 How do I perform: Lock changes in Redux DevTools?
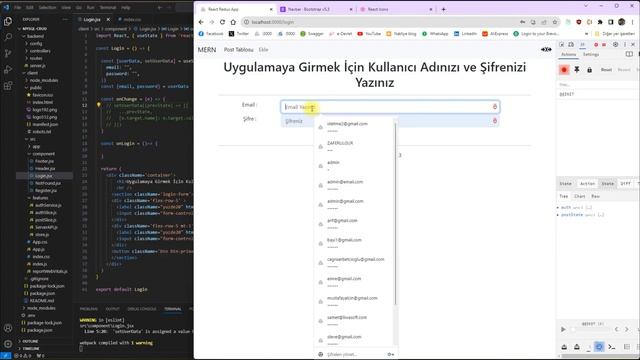pyautogui.click(x=589, y=70)
